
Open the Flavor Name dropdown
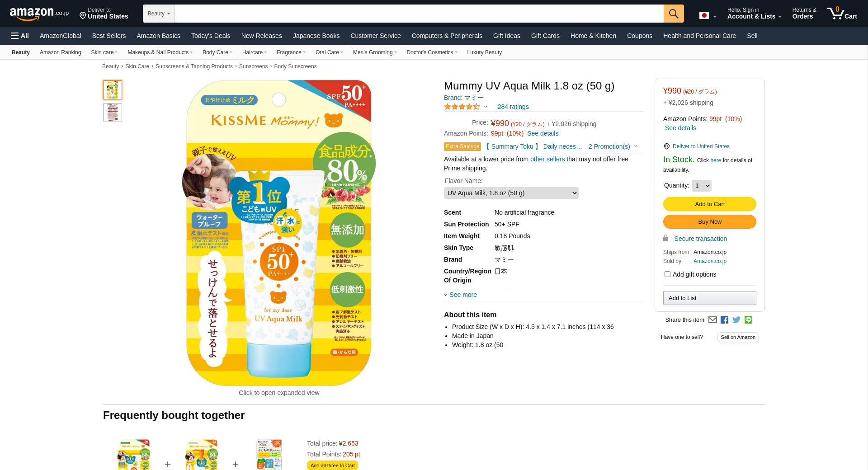point(511,193)
